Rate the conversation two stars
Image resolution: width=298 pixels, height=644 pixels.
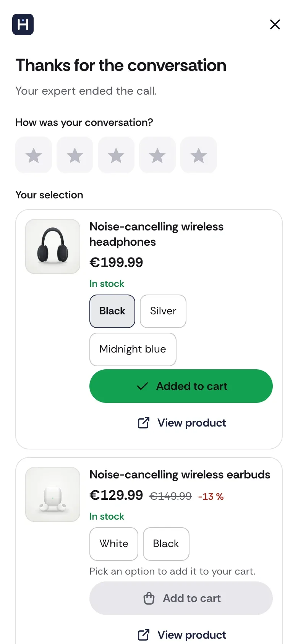(x=75, y=155)
